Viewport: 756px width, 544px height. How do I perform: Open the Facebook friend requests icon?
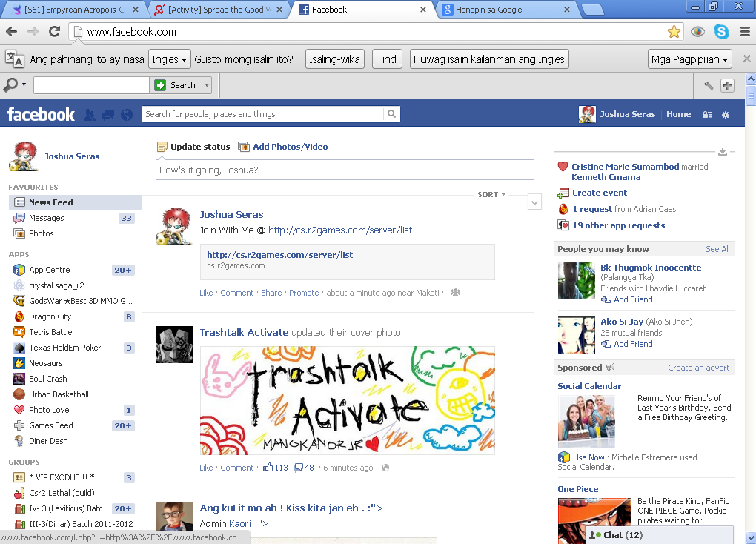point(90,115)
